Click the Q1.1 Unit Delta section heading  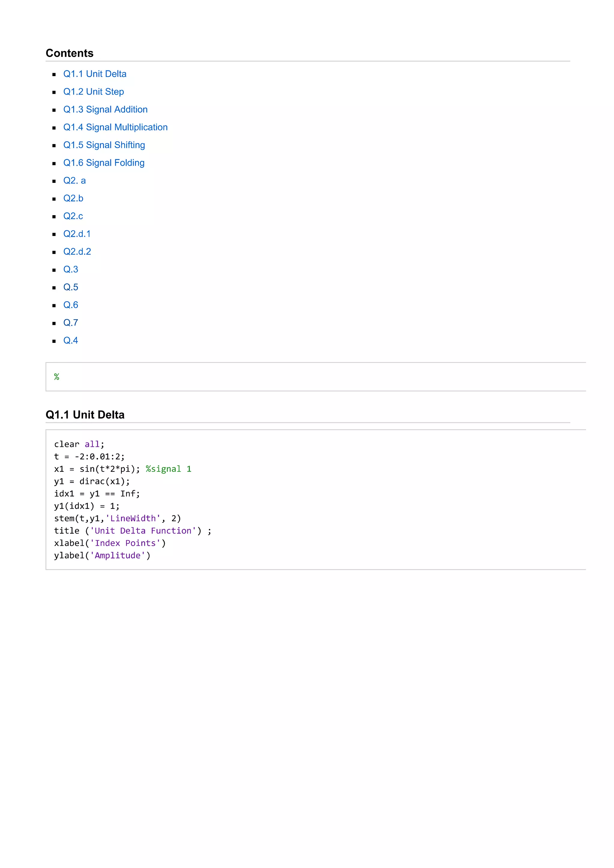pyautogui.click(x=85, y=415)
